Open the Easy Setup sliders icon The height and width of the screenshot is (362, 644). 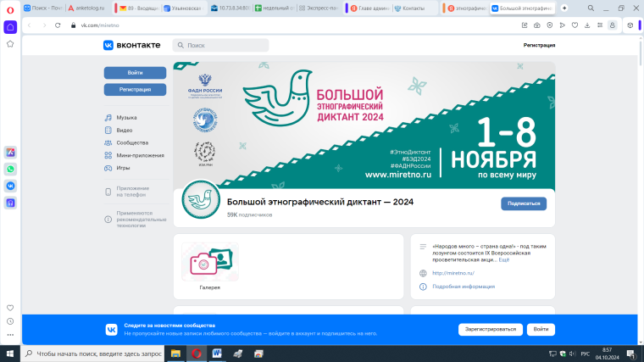tap(600, 25)
